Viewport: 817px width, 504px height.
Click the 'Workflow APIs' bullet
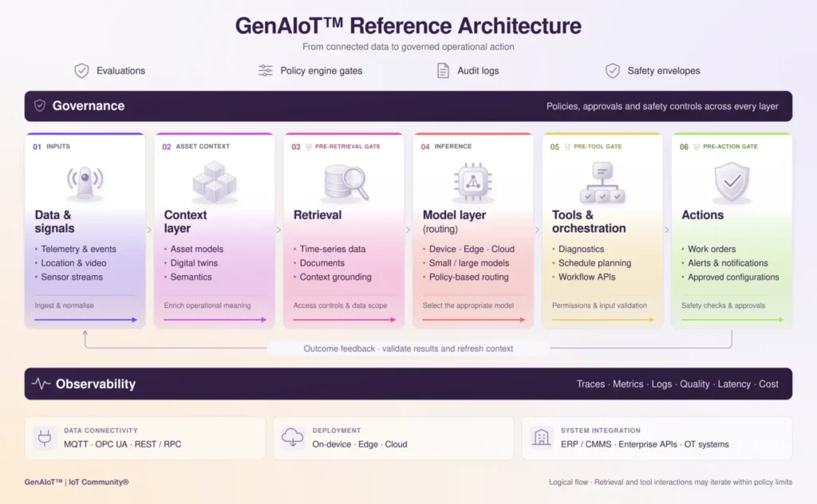(586, 277)
